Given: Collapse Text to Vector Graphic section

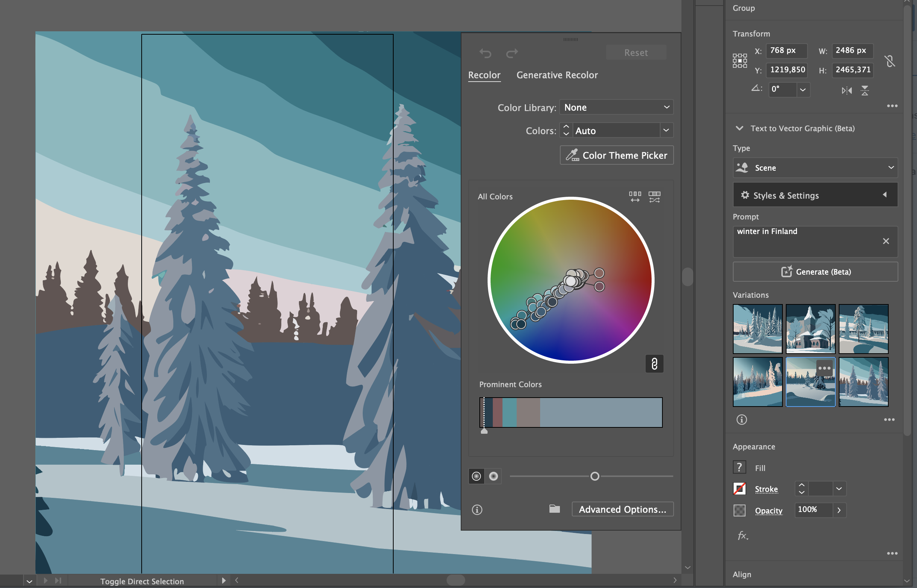Looking at the screenshot, I should (x=740, y=128).
